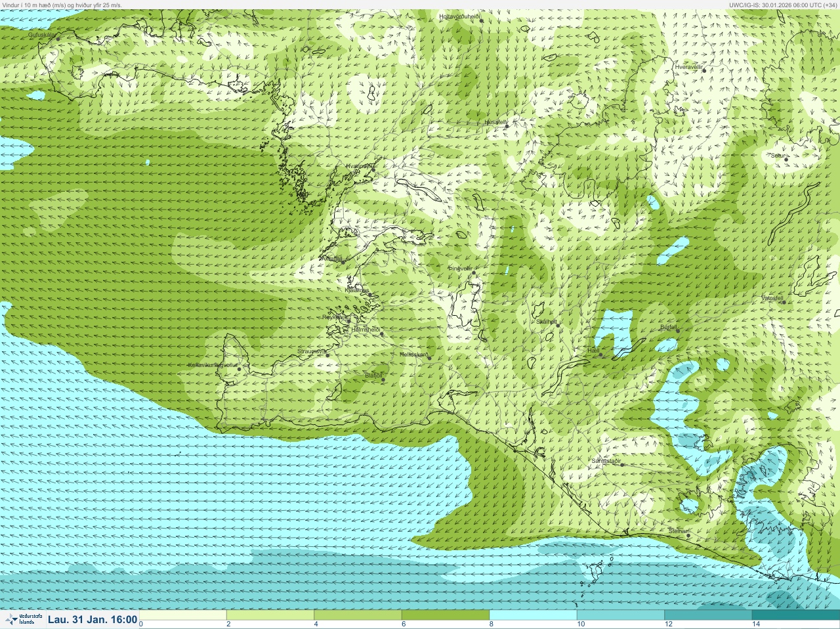840x629 pixels.
Task: Click the Holtavörðuheiði station dot
Action: (x=481, y=20)
